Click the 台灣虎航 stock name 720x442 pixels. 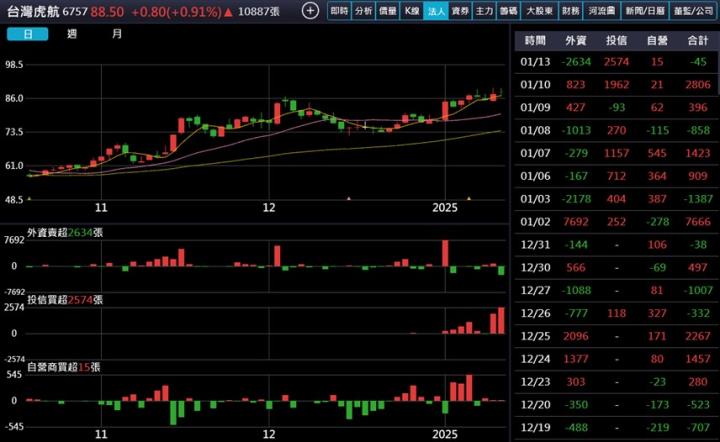click(x=33, y=11)
